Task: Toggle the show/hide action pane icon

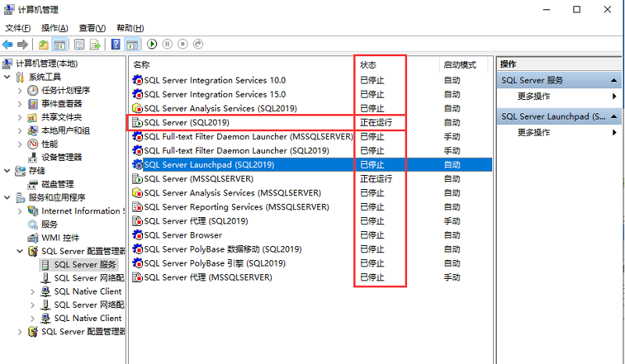Action: pyautogui.click(x=132, y=45)
